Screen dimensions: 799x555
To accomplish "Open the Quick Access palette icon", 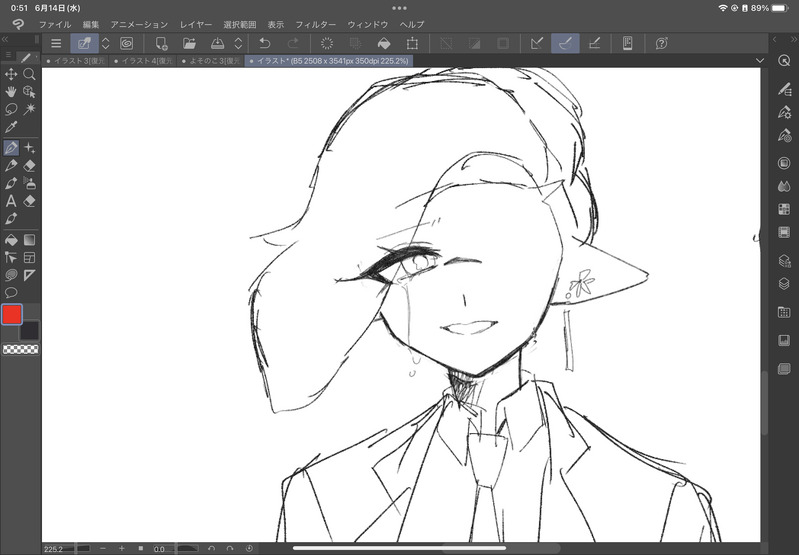I will coord(784,60).
